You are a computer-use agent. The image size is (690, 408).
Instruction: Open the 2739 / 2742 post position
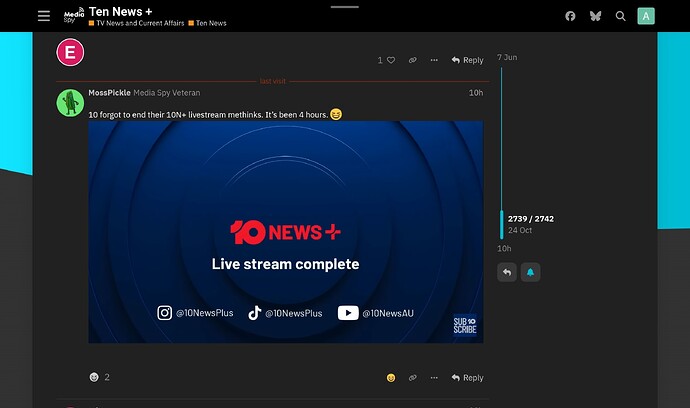[531, 219]
